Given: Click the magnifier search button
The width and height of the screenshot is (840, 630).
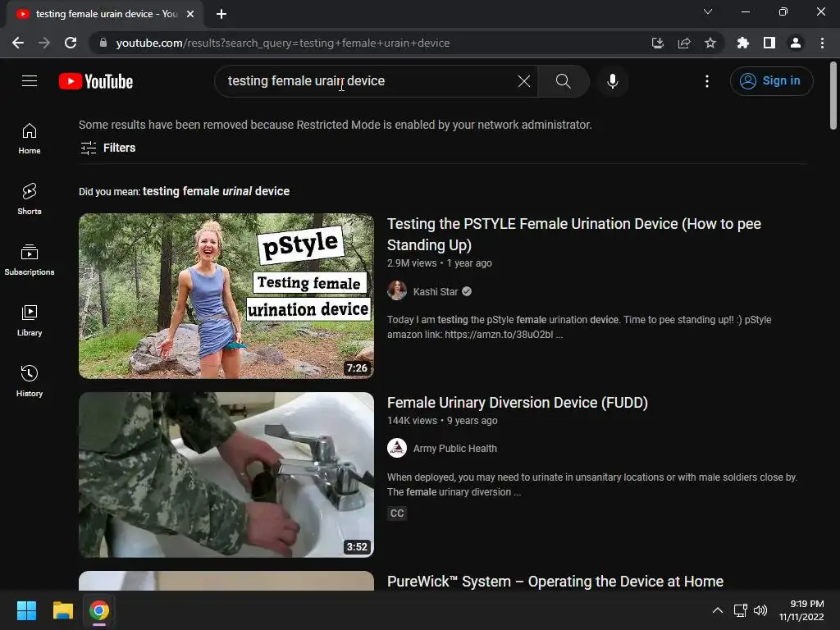Looking at the screenshot, I should [x=563, y=81].
